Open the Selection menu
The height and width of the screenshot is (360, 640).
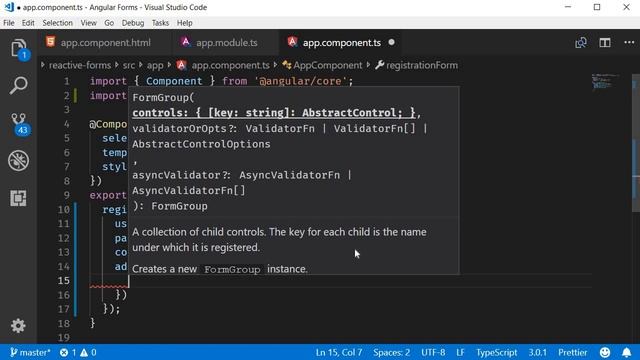click(57, 23)
